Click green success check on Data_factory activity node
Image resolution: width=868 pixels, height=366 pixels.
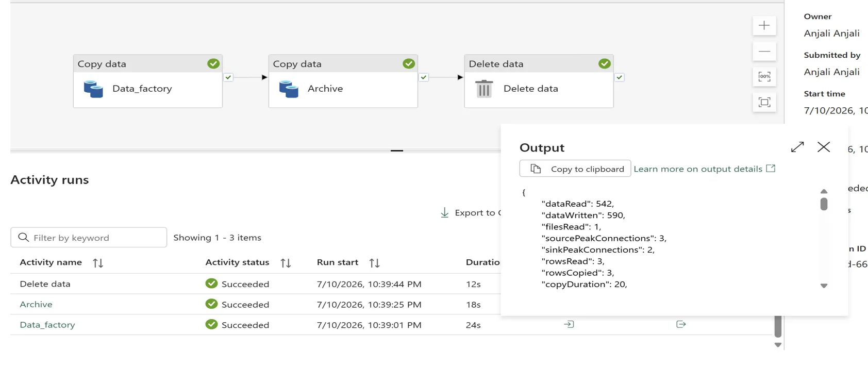(x=213, y=63)
